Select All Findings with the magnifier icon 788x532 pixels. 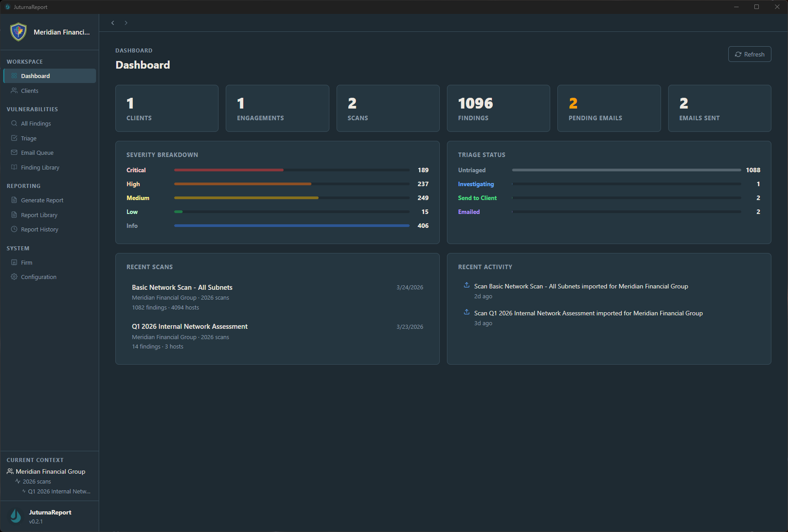(14, 123)
